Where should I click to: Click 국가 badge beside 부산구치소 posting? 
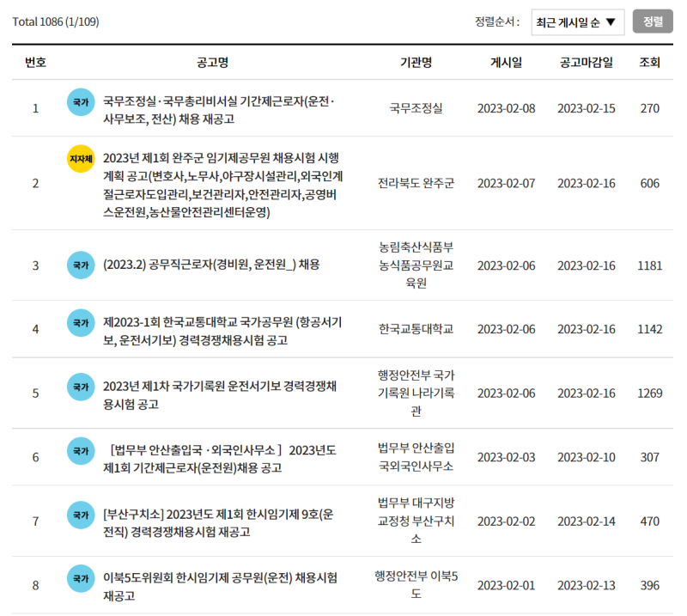point(81,515)
